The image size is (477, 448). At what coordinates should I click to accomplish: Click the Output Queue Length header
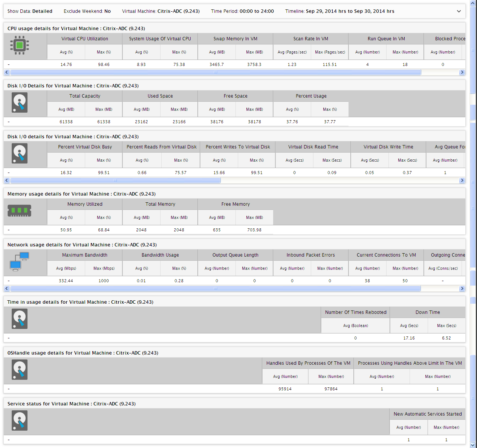point(235,255)
